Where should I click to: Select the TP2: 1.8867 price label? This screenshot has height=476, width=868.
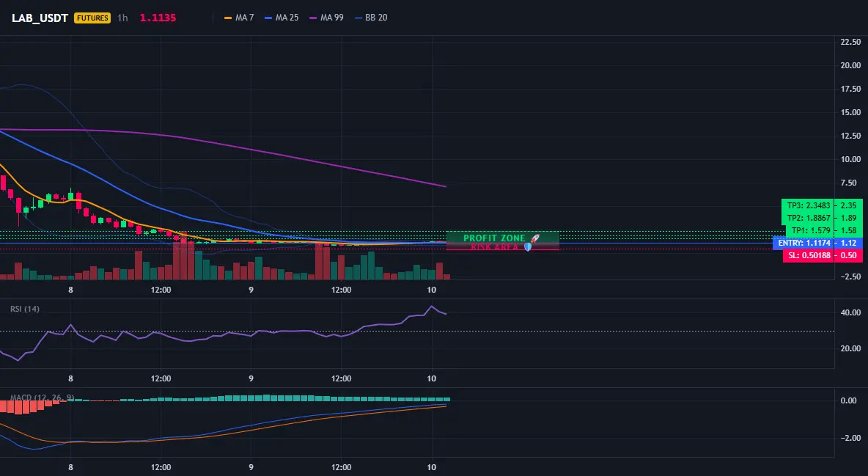pyautogui.click(x=822, y=218)
